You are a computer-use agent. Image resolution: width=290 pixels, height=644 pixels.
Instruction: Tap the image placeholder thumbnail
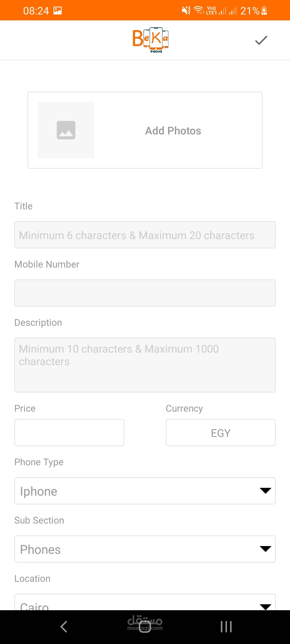tap(66, 130)
